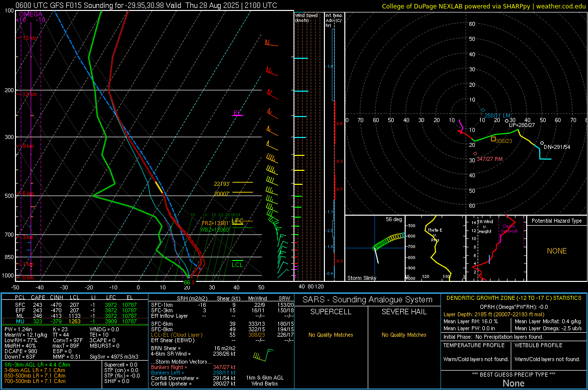Click the 700-500mb LR lapse rate
The image size is (588, 390).
pos(35,382)
